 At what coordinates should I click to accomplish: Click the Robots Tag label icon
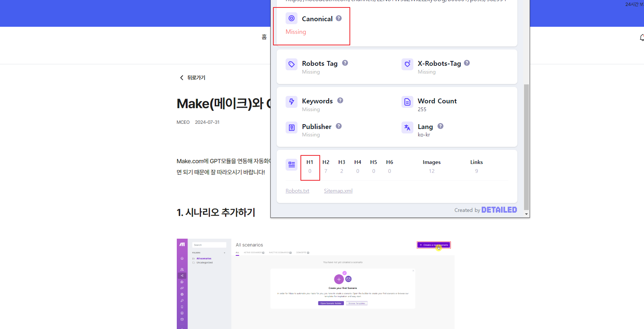click(292, 64)
